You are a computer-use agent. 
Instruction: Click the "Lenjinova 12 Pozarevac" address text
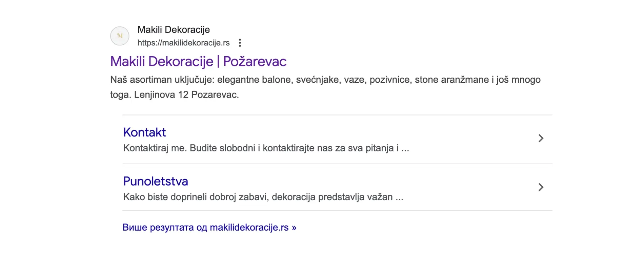point(186,95)
